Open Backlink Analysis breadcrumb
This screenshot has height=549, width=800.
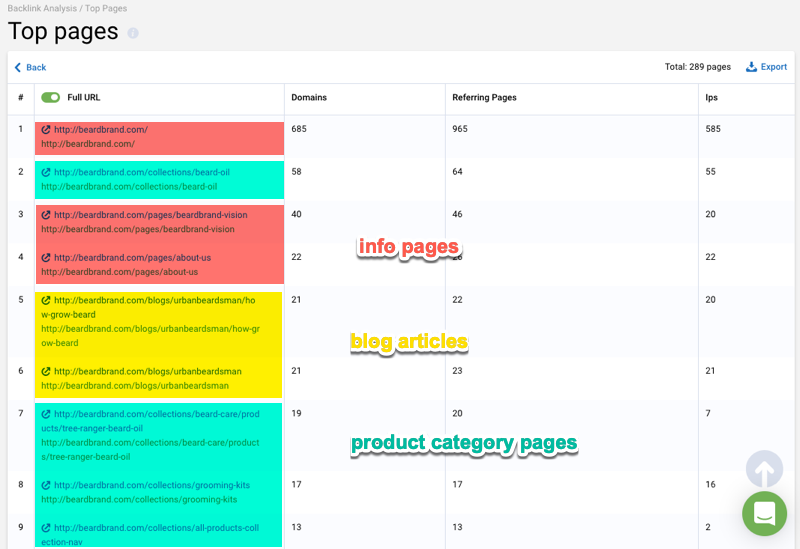(42, 8)
